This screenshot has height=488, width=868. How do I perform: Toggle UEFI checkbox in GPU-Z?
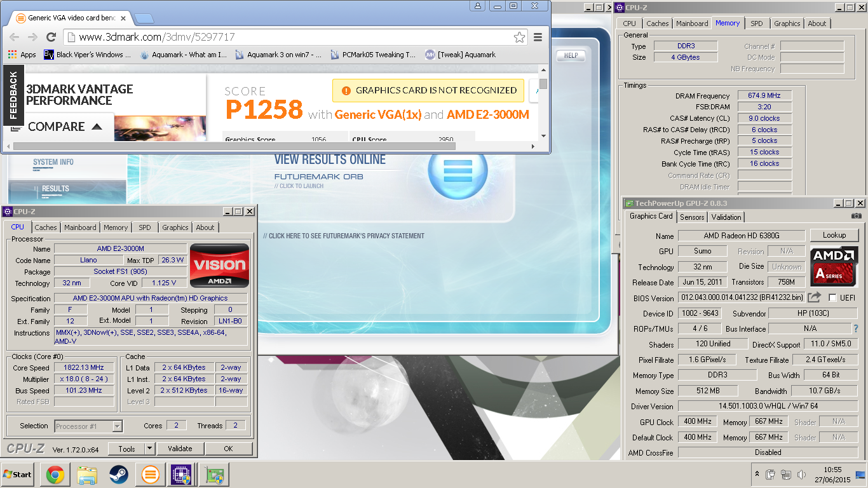click(832, 298)
